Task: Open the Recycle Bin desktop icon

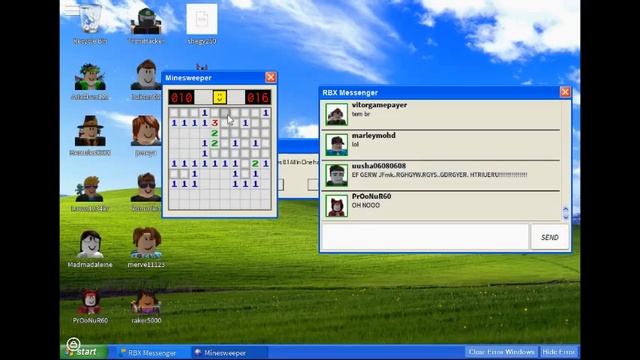Action: pyautogui.click(x=90, y=24)
